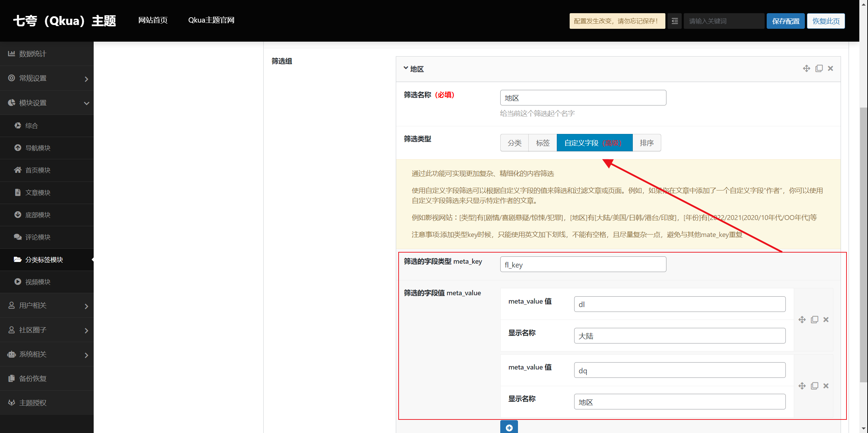Expand 社区圈子 submenu arrow
Image resolution: width=868 pixels, height=433 pixels.
pos(86,331)
